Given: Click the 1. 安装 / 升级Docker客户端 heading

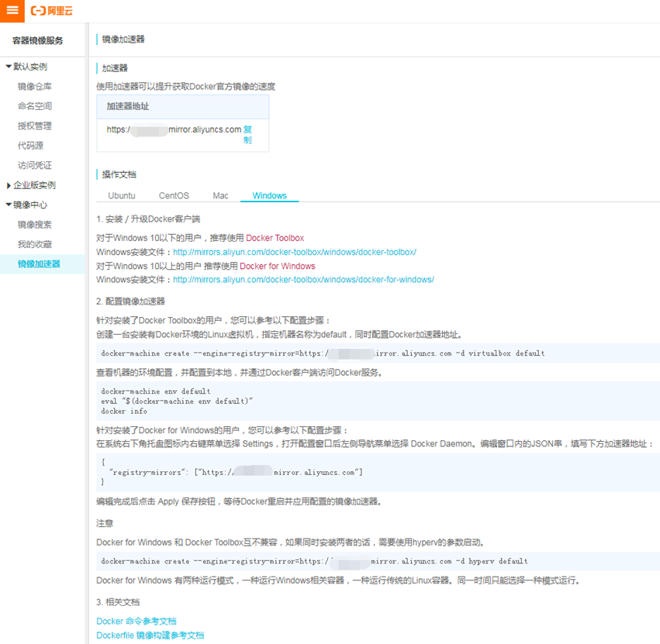Looking at the screenshot, I should 148,219.
